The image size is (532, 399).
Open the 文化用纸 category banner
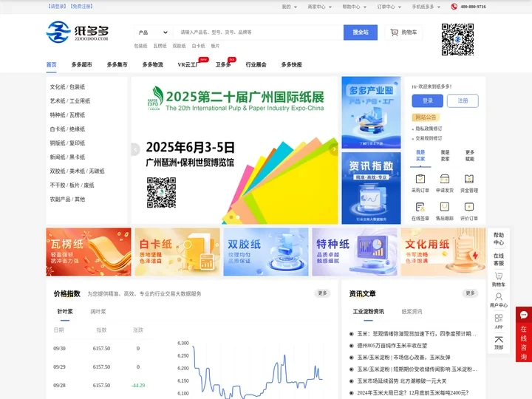coord(443,252)
